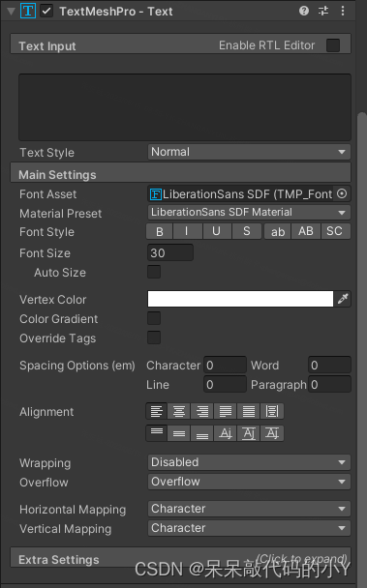
Task: Open the component three-dot options menu
Action: click(x=343, y=11)
